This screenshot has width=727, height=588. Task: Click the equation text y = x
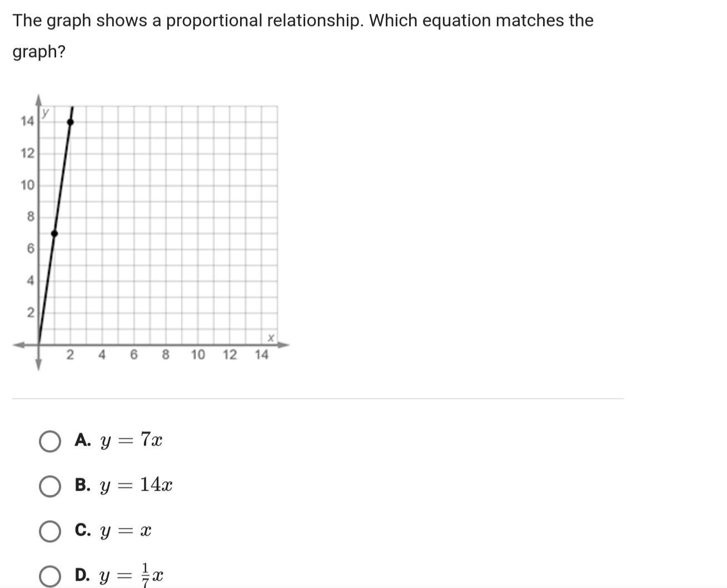(126, 531)
